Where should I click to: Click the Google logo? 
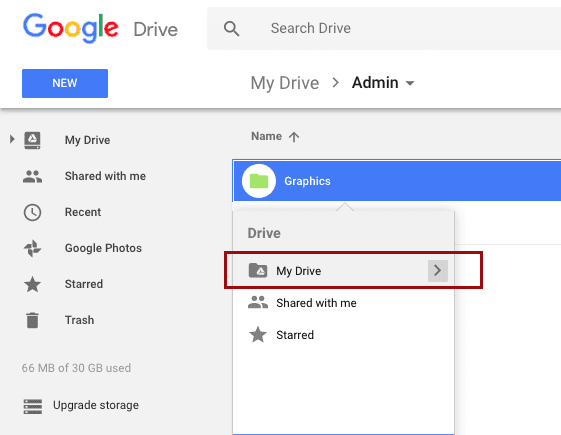point(70,28)
